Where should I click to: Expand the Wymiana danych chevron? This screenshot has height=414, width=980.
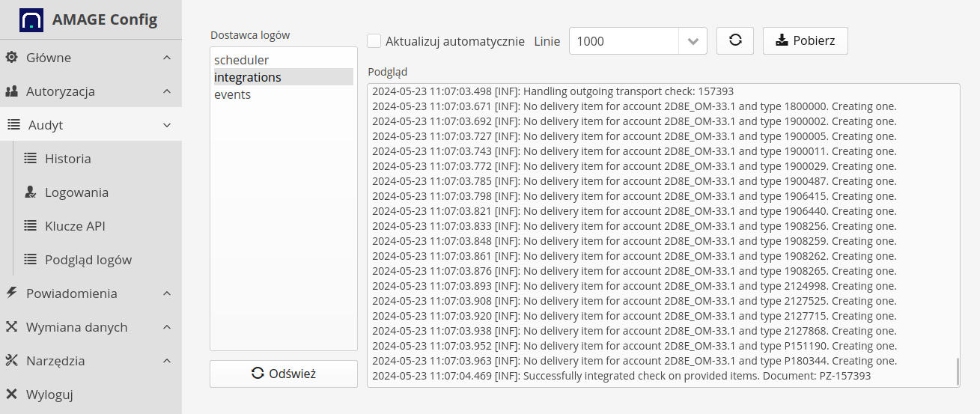coord(167,327)
